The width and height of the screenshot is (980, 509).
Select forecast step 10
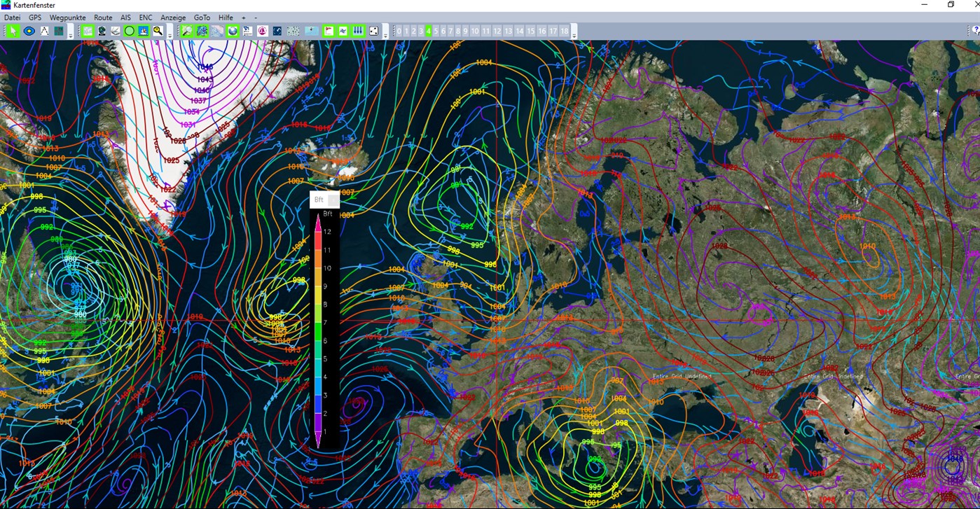(x=475, y=31)
